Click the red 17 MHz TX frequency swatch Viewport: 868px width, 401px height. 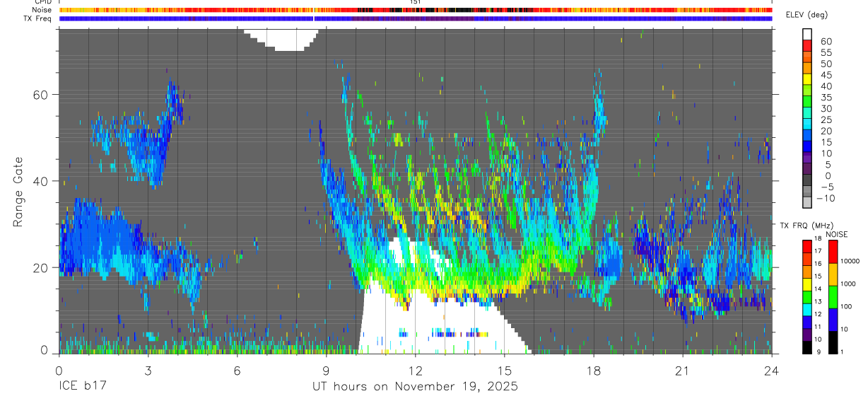point(807,246)
